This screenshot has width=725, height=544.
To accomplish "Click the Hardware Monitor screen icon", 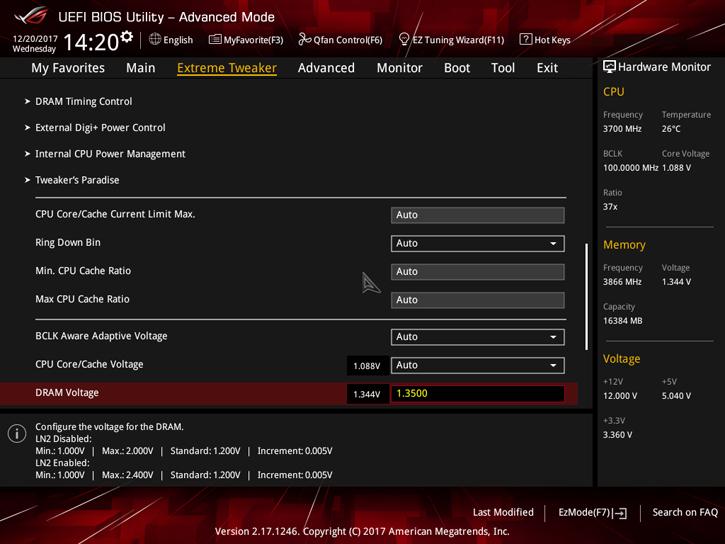I will point(609,67).
